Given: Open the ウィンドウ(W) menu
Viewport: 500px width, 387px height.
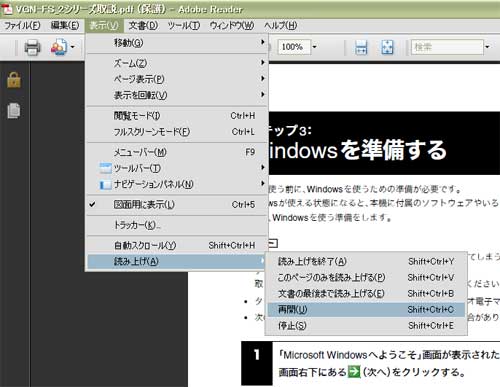Looking at the screenshot, I should pos(232,25).
